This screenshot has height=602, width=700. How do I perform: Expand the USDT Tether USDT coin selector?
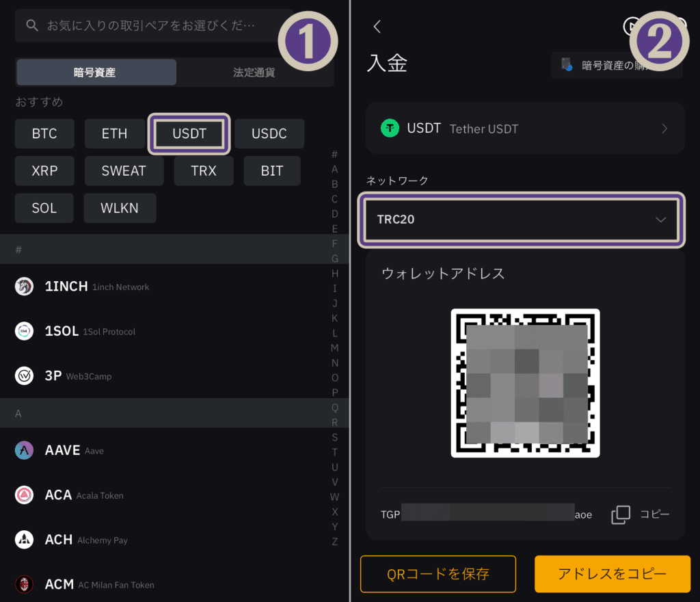click(x=525, y=129)
